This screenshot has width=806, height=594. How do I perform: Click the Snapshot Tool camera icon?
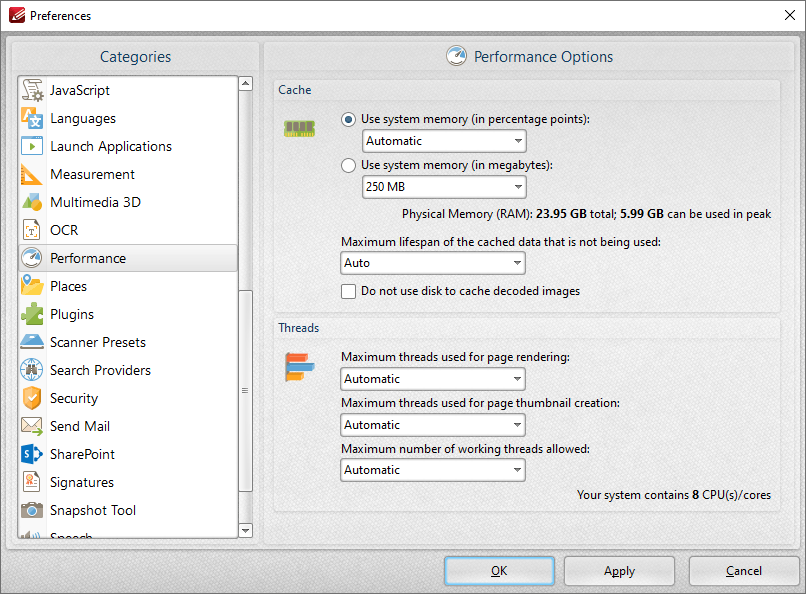[32, 510]
